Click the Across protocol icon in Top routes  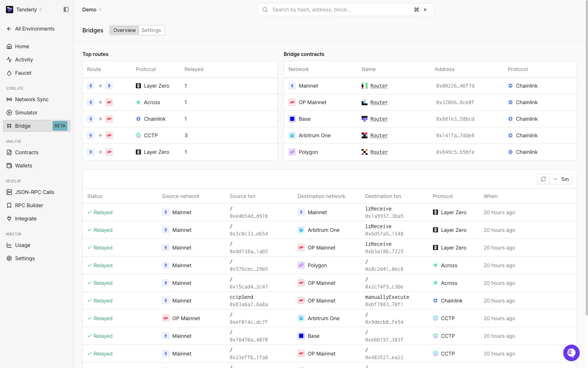[x=138, y=102]
